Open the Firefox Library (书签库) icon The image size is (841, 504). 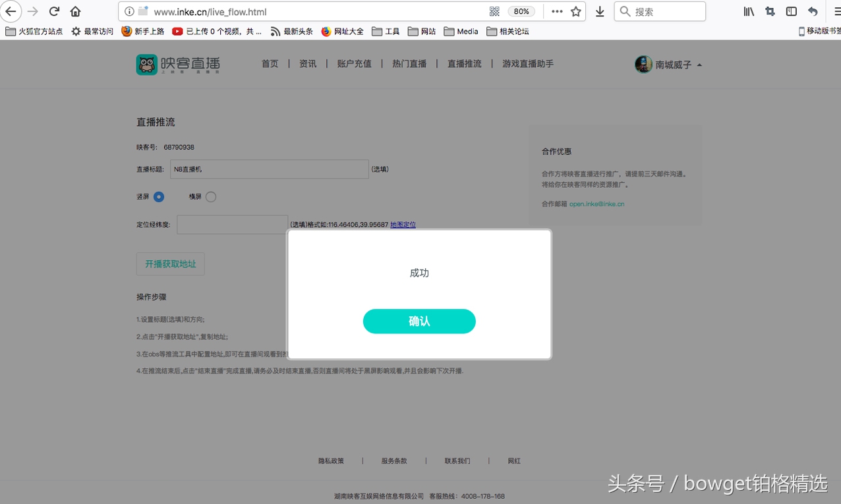[749, 11]
